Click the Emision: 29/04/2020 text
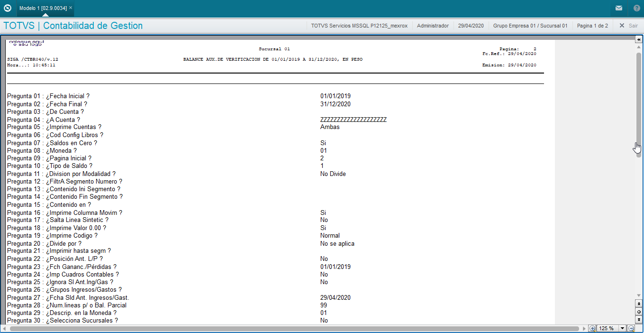Image resolution: width=644 pixels, height=333 pixels. point(509,65)
